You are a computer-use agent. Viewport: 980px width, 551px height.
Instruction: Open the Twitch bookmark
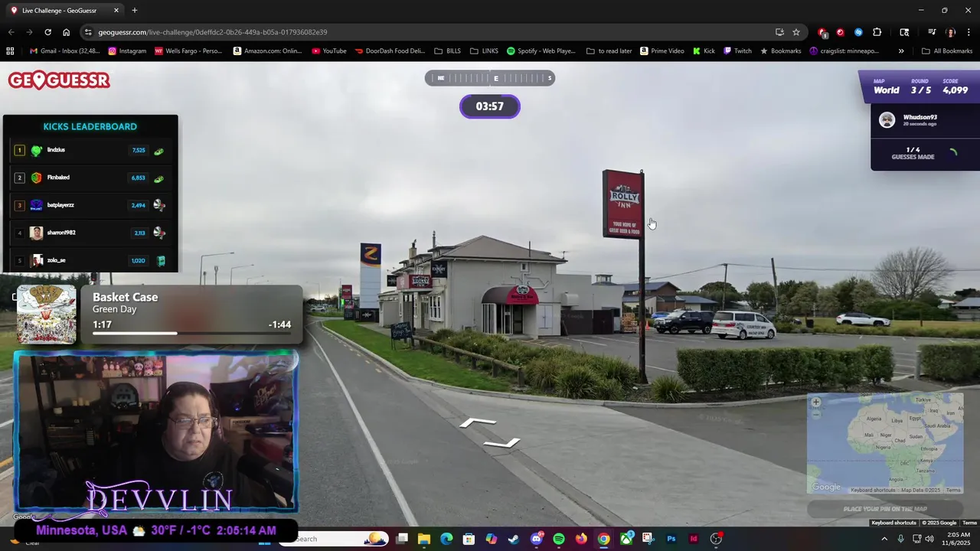tap(737, 51)
